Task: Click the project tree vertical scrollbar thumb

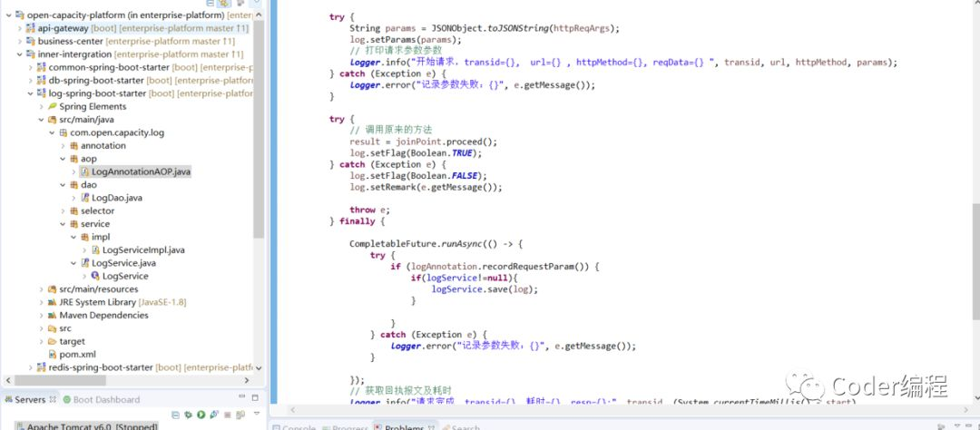Action: [259, 130]
